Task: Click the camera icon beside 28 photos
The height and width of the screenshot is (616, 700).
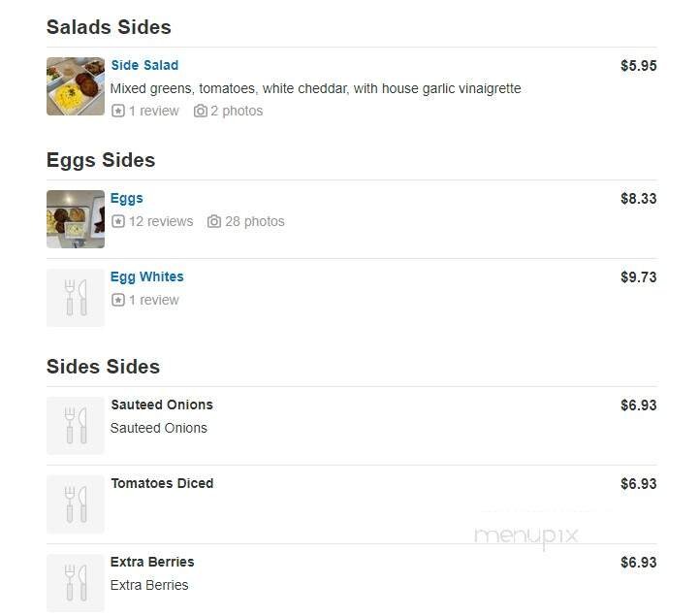Action: tap(214, 222)
